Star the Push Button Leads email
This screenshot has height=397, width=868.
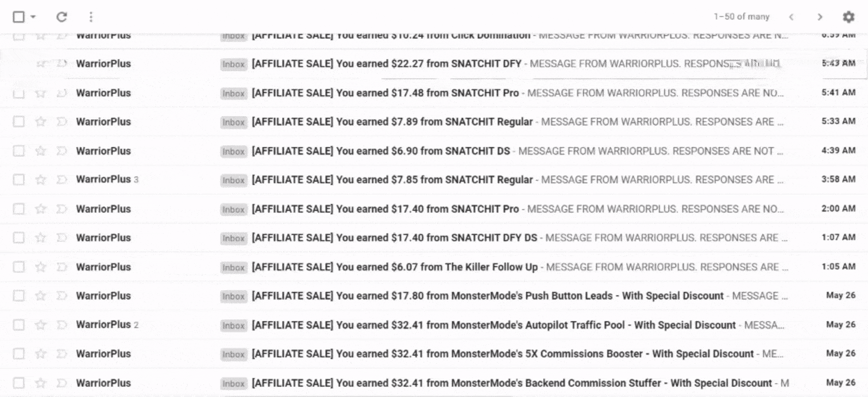pos(40,296)
